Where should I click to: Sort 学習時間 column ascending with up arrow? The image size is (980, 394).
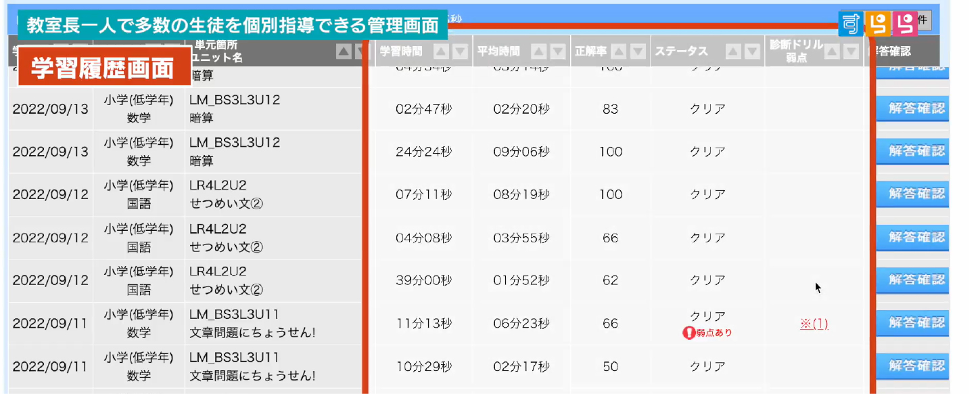441,51
